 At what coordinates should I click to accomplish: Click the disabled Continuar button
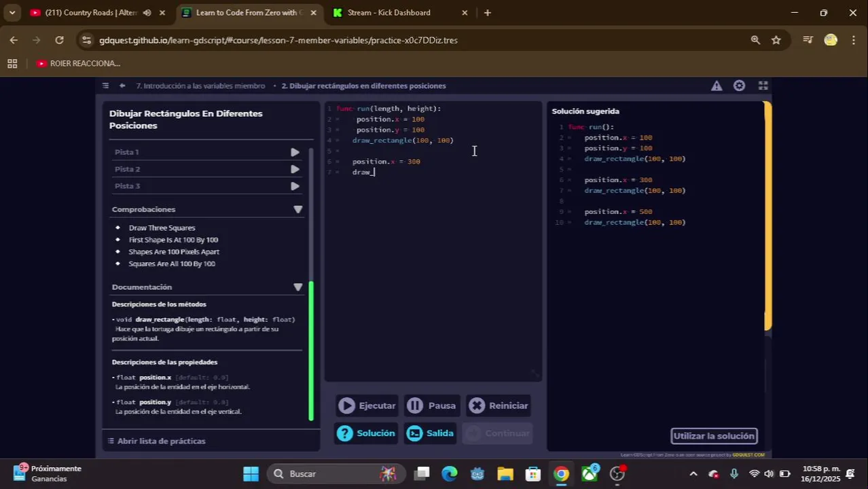click(x=498, y=433)
